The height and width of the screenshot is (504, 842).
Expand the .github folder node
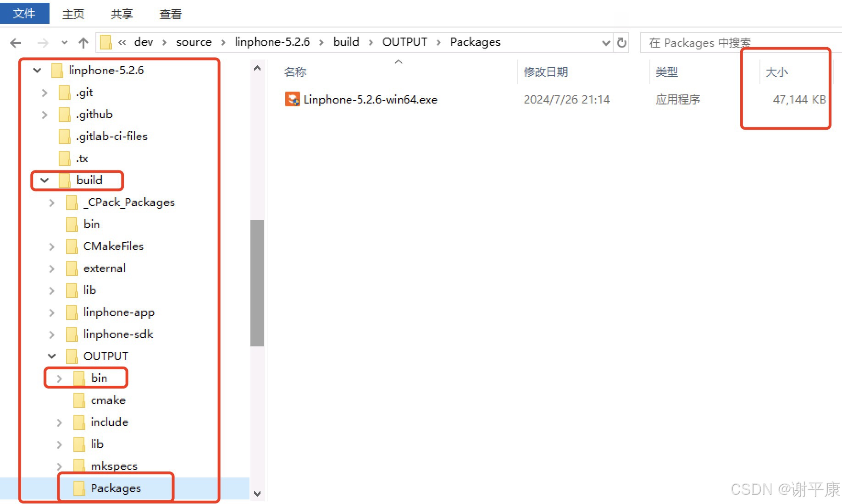pos(44,115)
